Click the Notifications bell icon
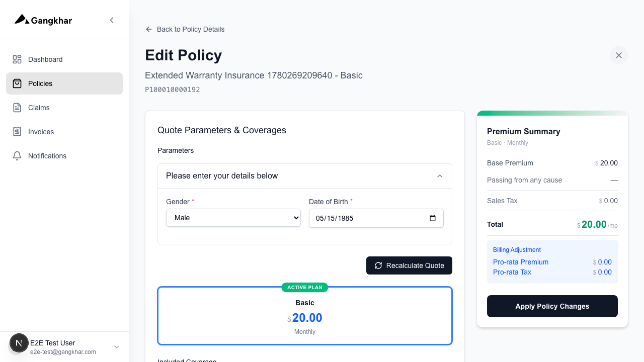 (17, 156)
